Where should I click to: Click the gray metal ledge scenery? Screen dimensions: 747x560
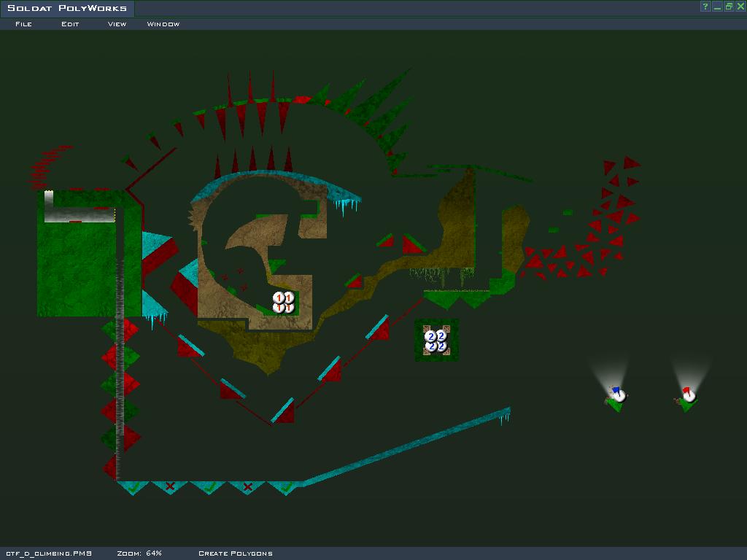click(x=79, y=213)
